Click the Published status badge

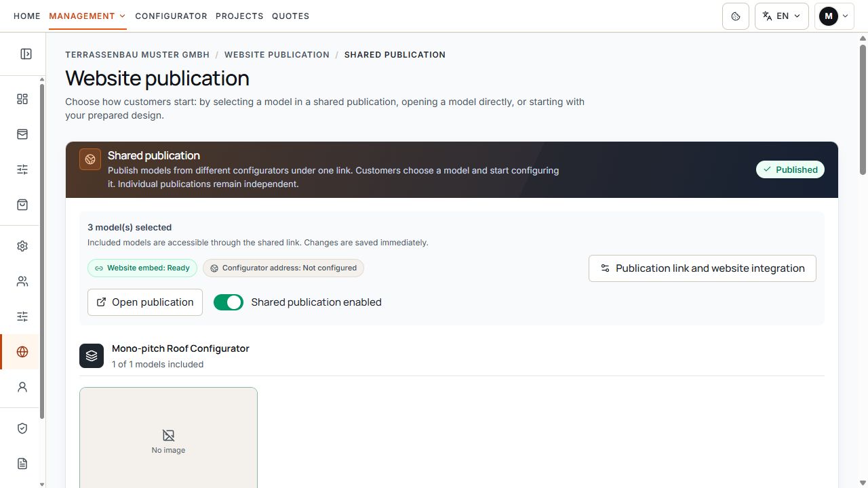click(790, 169)
